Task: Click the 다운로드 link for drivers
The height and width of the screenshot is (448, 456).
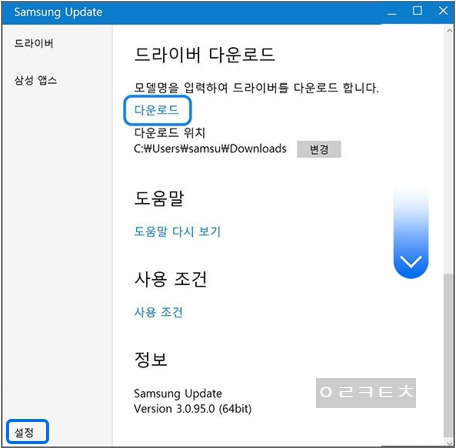Action: point(156,110)
